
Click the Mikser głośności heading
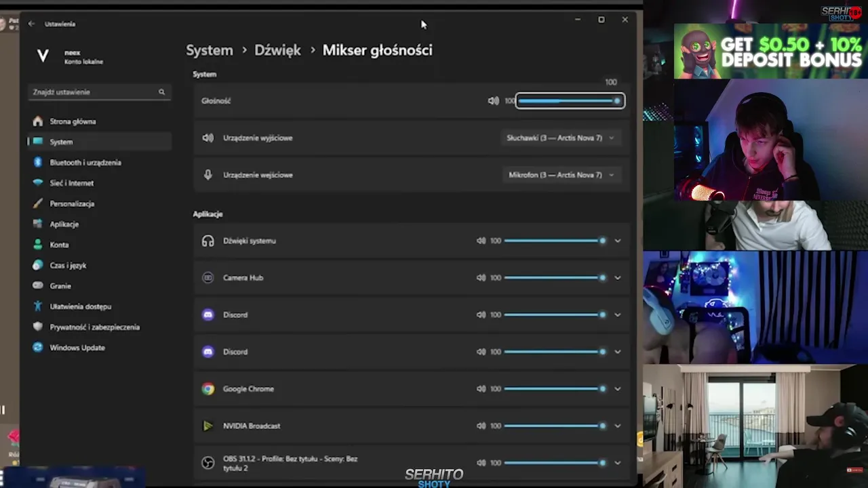377,50
